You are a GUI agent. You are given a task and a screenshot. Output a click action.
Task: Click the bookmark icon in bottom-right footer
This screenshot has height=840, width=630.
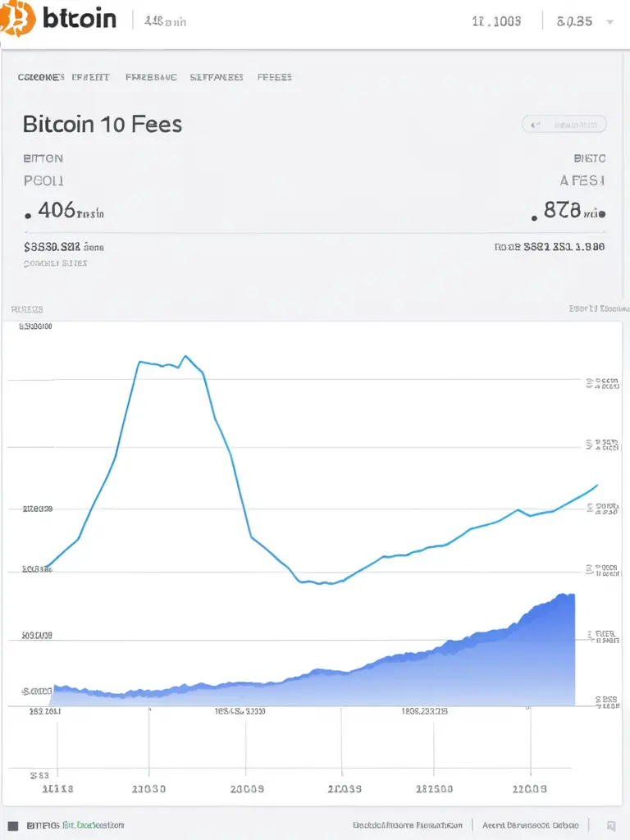[611, 825]
